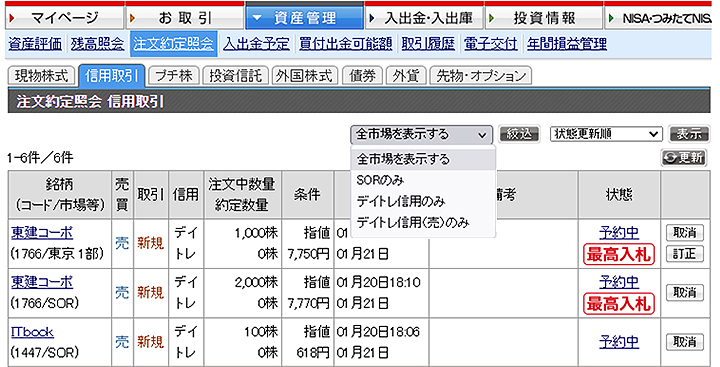Go to 電子交付 link
This screenshot has width=720, height=367.
[x=490, y=44]
